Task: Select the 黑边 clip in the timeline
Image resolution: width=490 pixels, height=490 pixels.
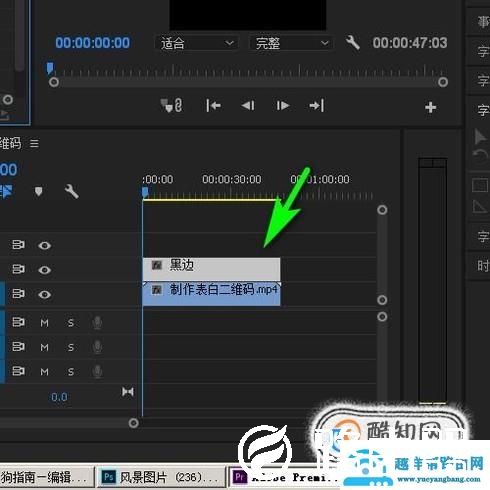Action: pos(211,269)
